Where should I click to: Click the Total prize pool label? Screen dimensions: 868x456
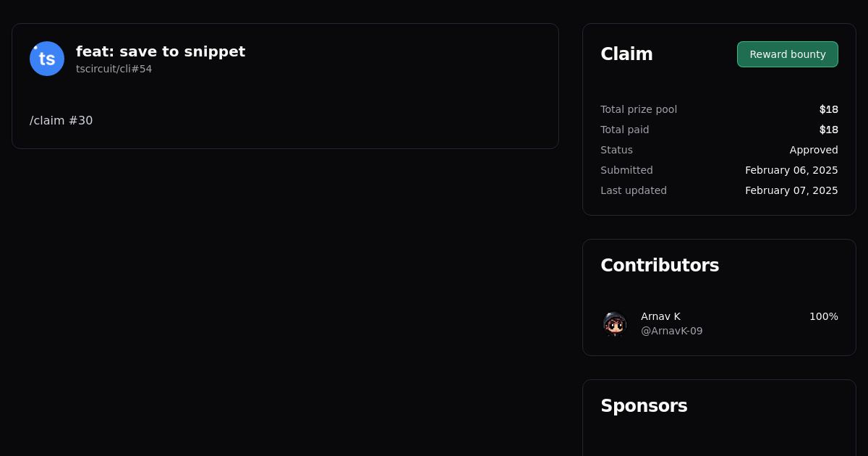click(639, 109)
